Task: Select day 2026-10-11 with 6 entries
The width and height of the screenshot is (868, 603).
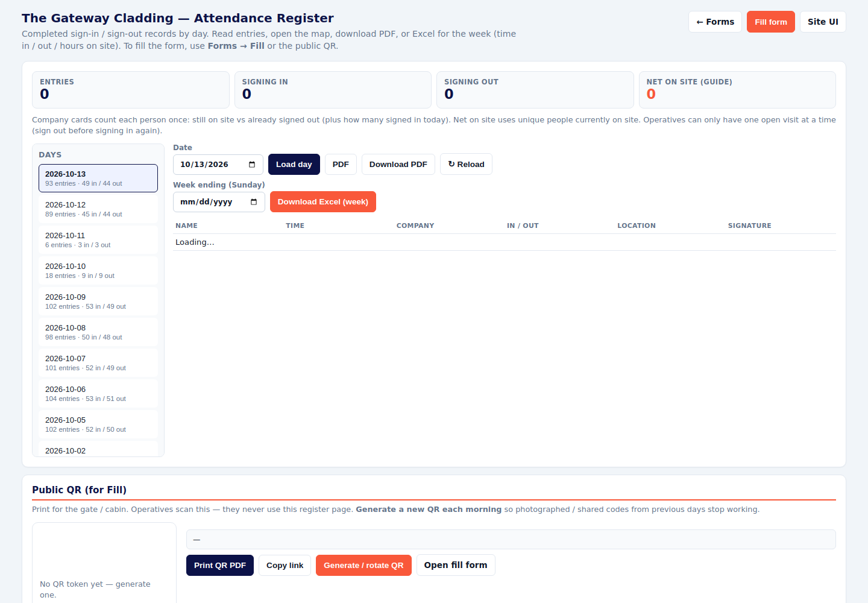Action: click(x=98, y=240)
